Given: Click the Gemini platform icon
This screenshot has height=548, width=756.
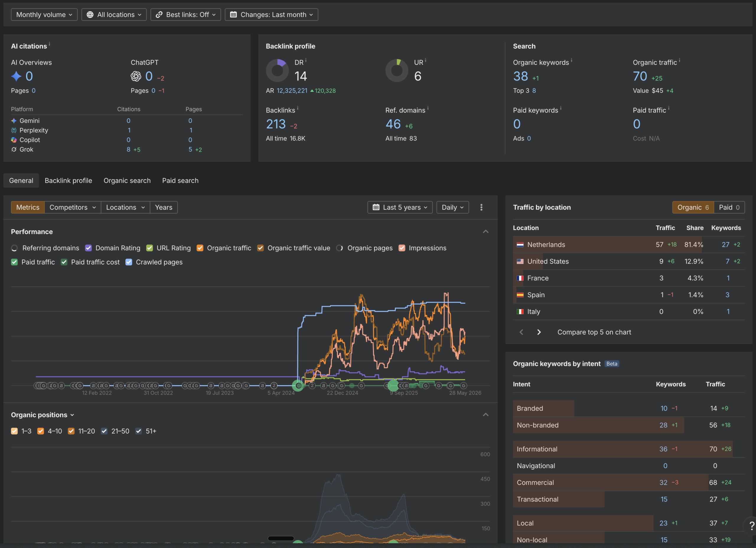Looking at the screenshot, I should point(14,121).
